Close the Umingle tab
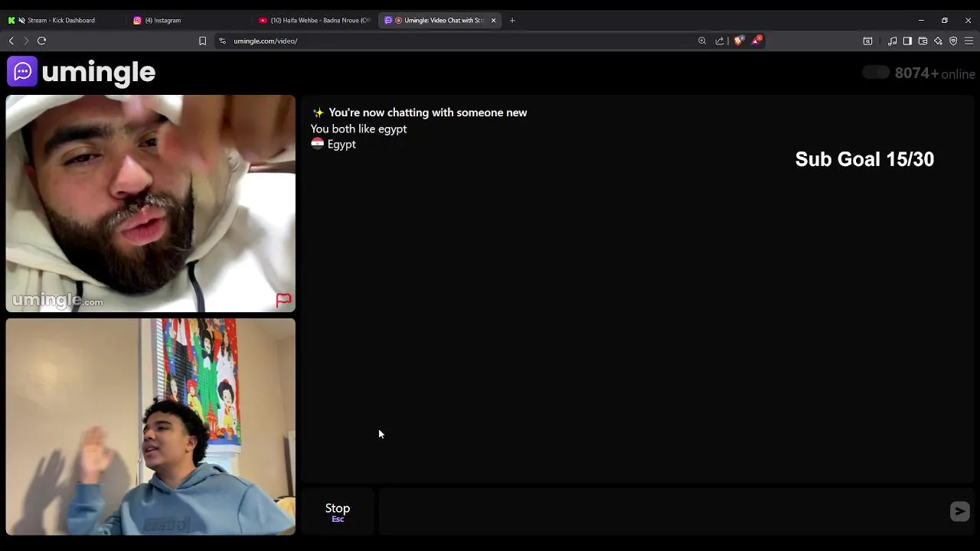The height and width of the screenshot is (551, 980). click(x=494, y=21)
